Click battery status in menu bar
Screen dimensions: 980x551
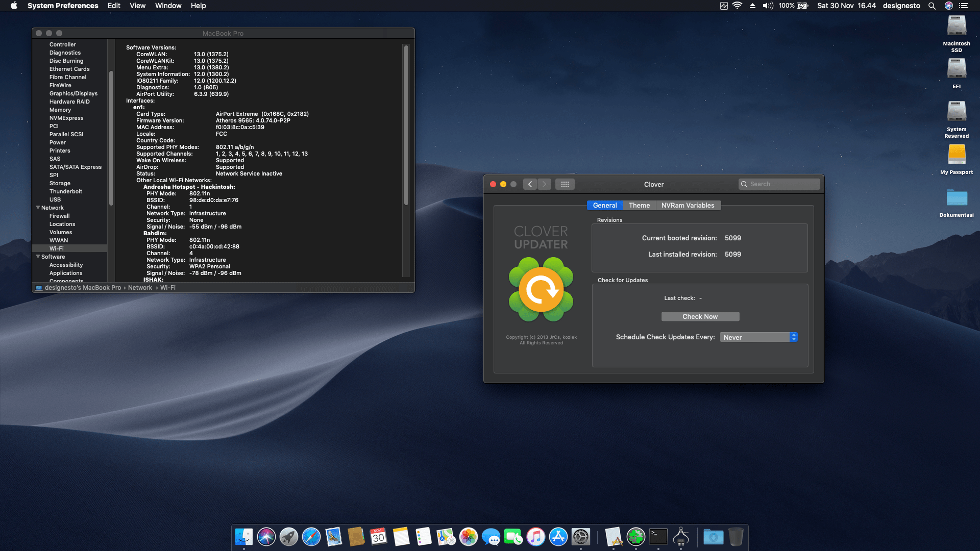(794, 6)
